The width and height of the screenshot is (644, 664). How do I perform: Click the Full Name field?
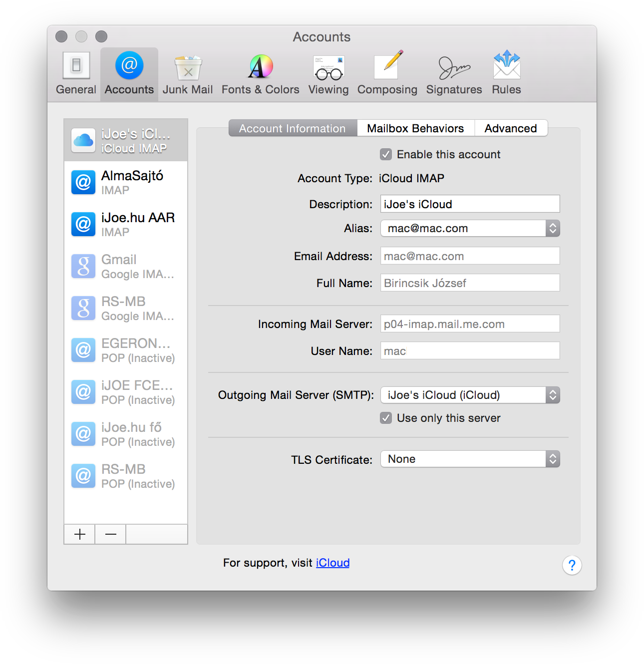tap(470, 283)
